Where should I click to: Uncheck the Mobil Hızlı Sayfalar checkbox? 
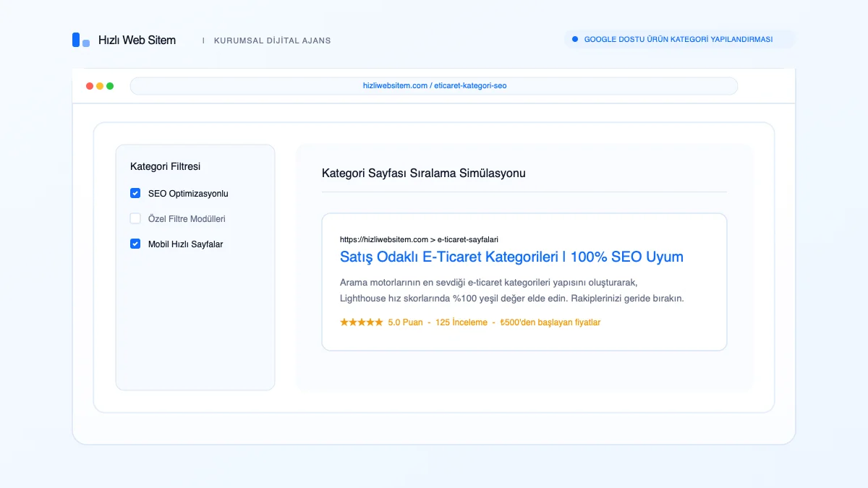(135, 244)
